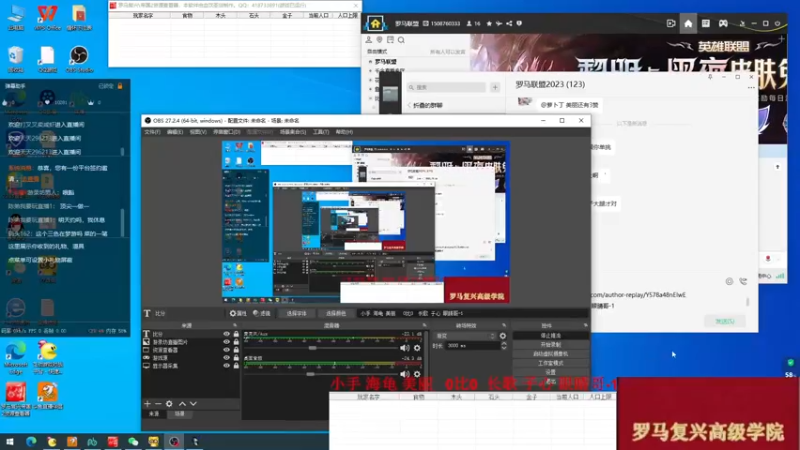The height and width of the screenshot is (450, 800).
Task: Click 停止推流 button in OBS controls
Action: point(551,336)
